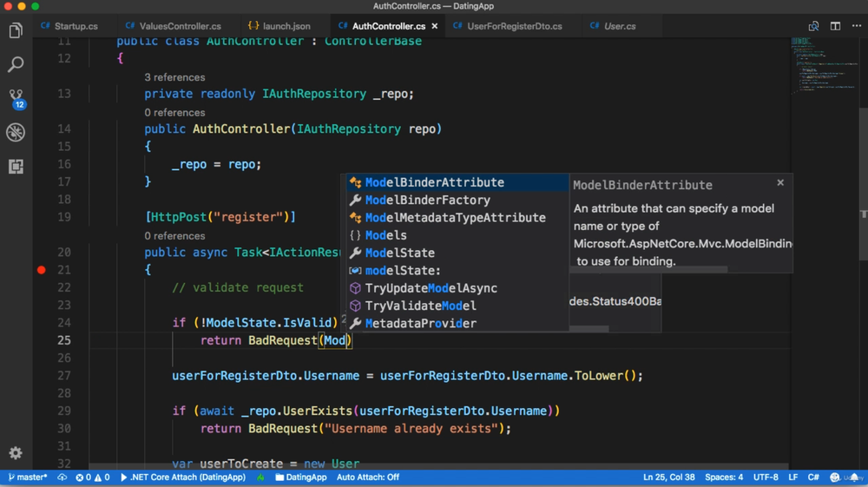Viewport: 868px width, 487px height.
Task: Click 0 references above AuthController constructor
Action: [x=174, y=113]
